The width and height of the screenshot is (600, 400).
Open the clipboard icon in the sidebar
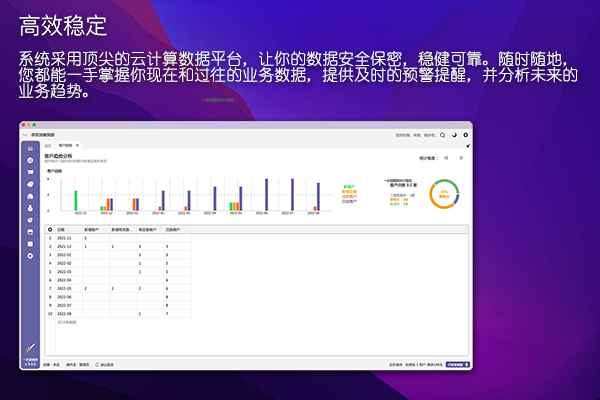(30, 244)
